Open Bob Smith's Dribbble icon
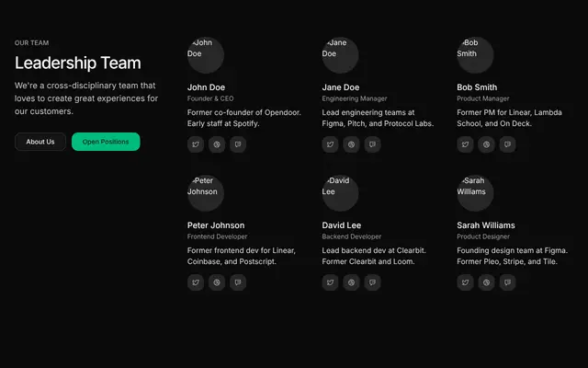Viewport: 588px width, 368px height. [486, 144]
